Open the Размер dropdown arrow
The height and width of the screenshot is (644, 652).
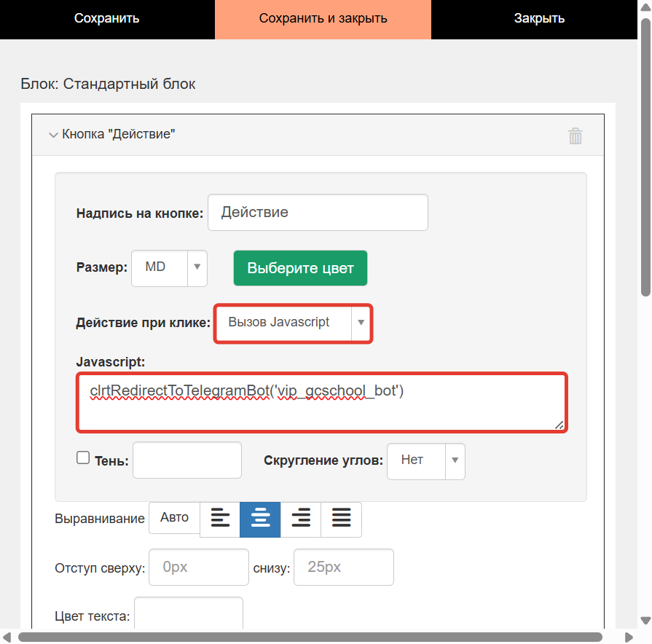(196, 268)
